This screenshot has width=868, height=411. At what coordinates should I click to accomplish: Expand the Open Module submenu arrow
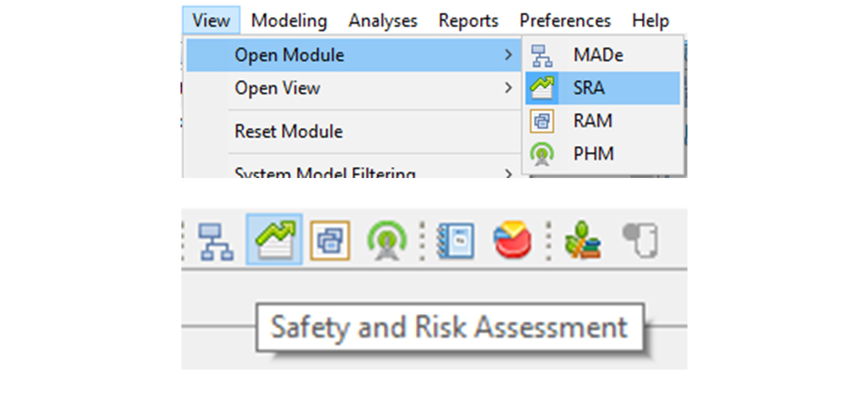tap(508, 55)
